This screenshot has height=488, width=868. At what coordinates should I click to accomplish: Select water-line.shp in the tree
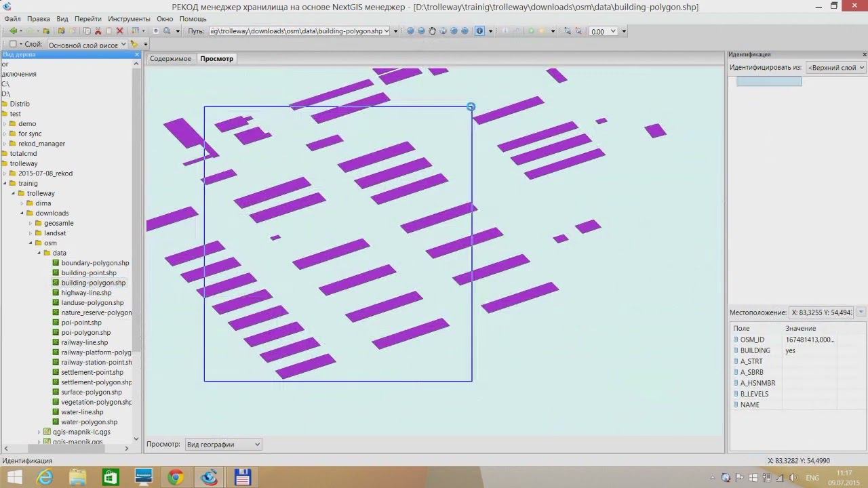click(82, 412)
